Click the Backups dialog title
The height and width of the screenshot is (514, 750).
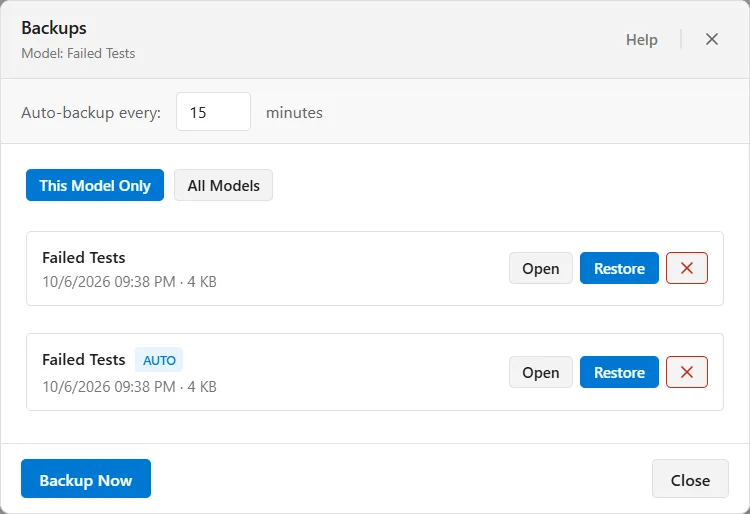54,28
